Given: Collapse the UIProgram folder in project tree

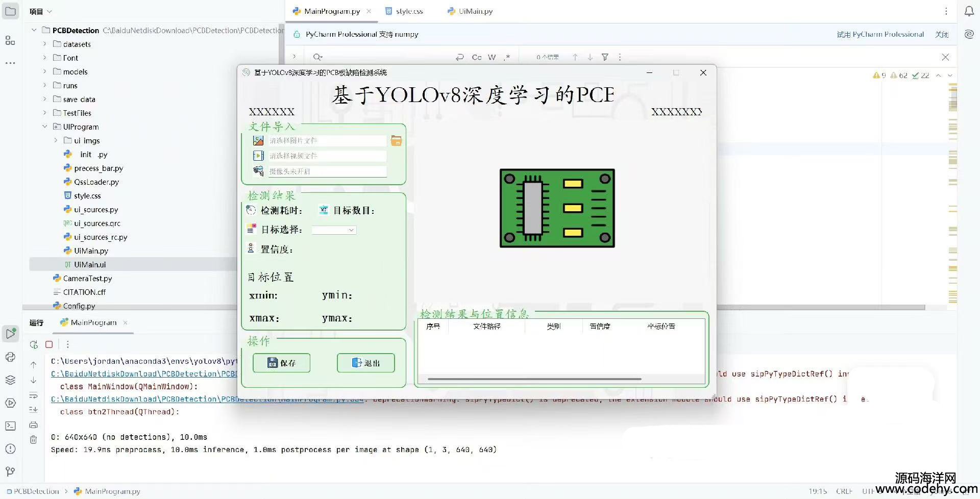Looking at the screenshot, I should click(45, 127).
